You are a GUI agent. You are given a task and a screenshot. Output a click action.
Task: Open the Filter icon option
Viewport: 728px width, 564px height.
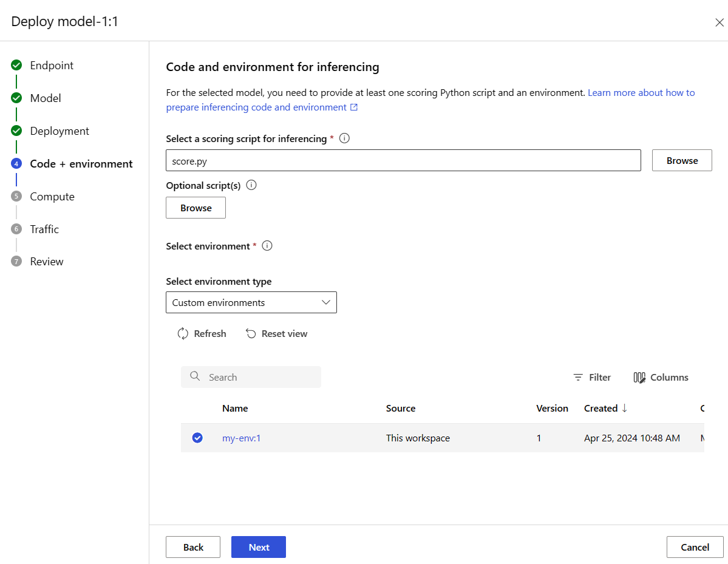click(578, 377)
